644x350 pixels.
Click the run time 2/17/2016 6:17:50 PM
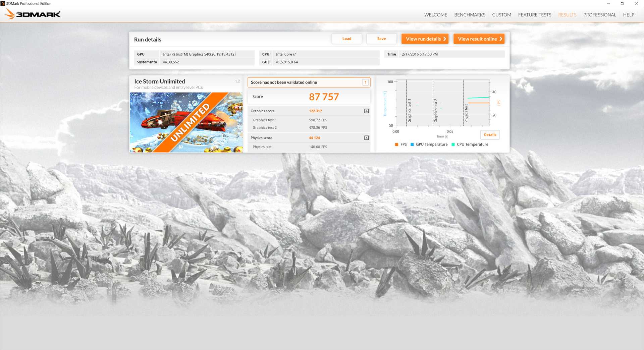[420, 54]
